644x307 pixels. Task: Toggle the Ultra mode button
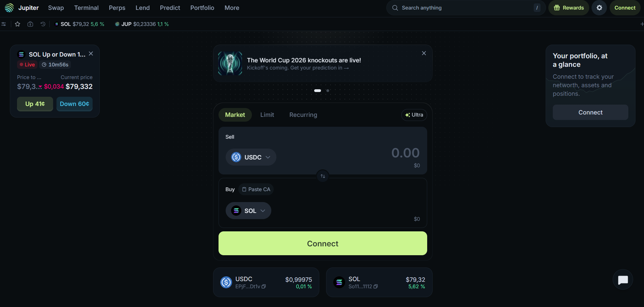(414, 115)
